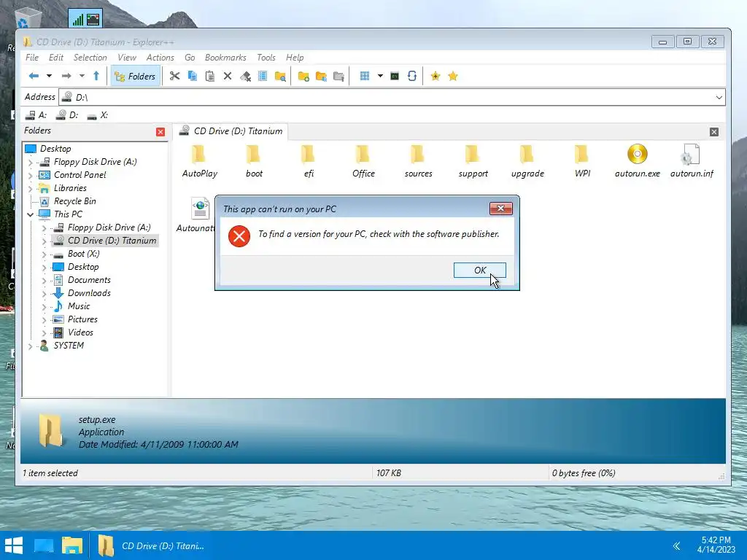The height and width of the screenshot is (560, 747).
Task: Open the Views dropdown arrow
Action: [x=380, y=76]
